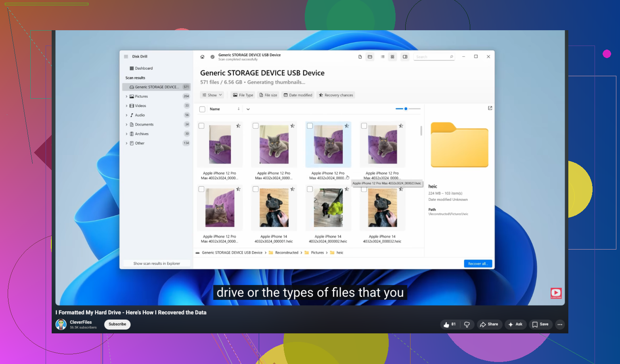620x364 pixels.
Task: Toggle the preview side panel icon
Action: point(405,57)
